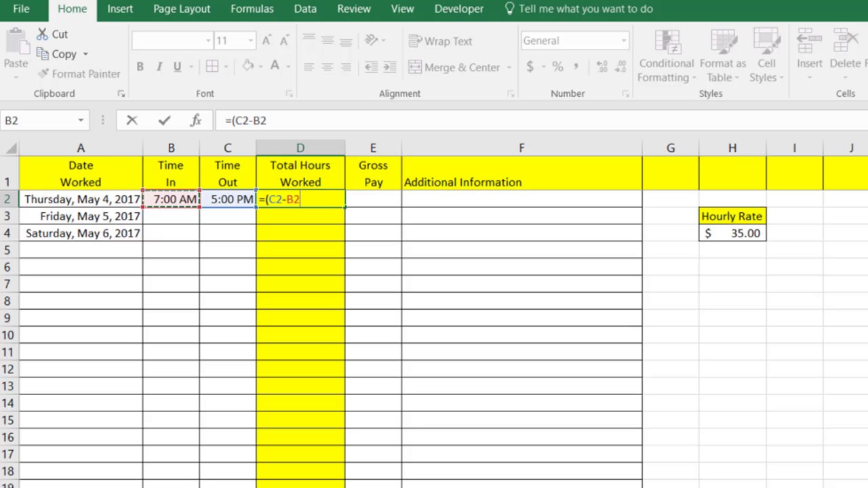Viewport: 868px width, 488px height.
Task: Open the Name Box dropdown
Action: click(80, 120)
